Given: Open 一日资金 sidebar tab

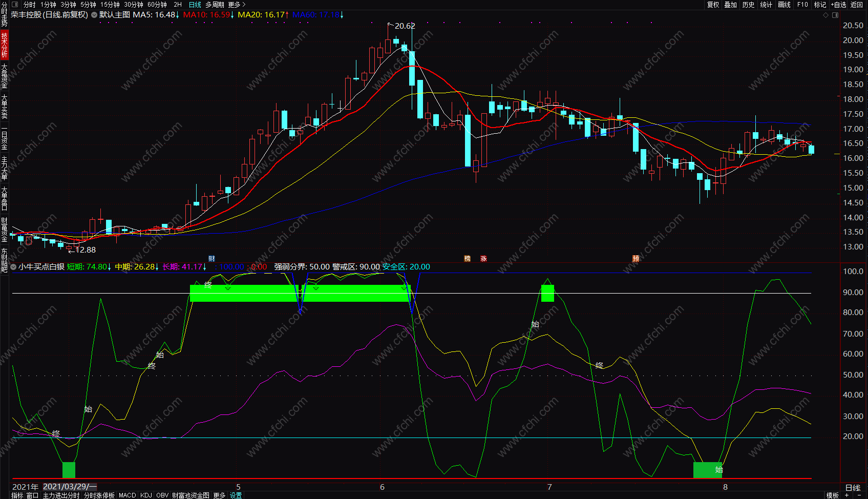Looking at the screenshot, I should point(4,137).
